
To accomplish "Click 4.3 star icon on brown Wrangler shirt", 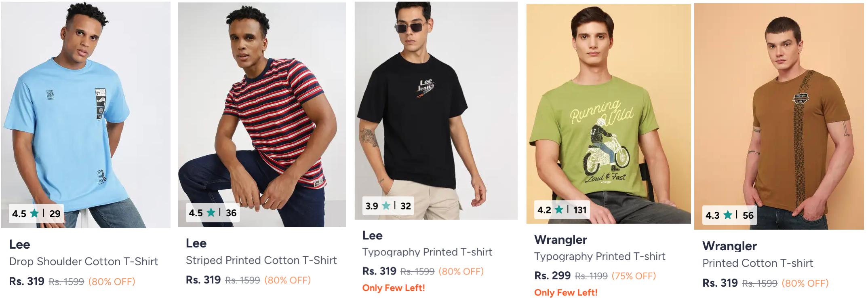I will (x=728, y=215).
